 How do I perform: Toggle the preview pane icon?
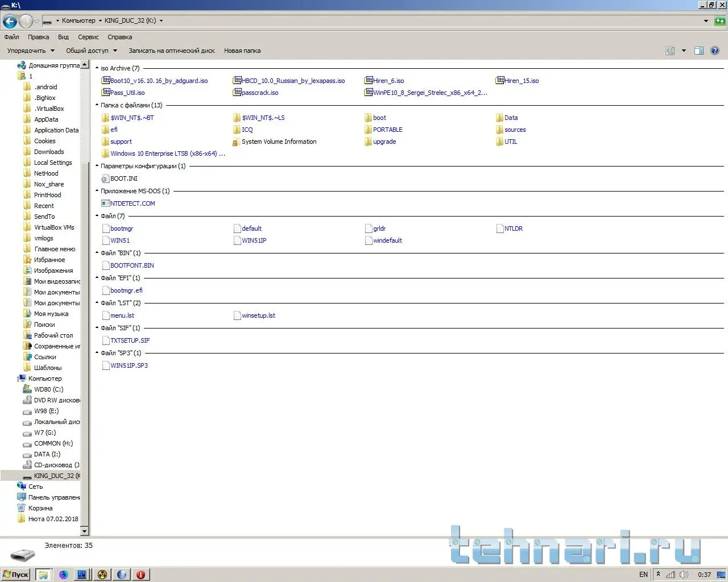pyautogui.click(x=699, y=51)
